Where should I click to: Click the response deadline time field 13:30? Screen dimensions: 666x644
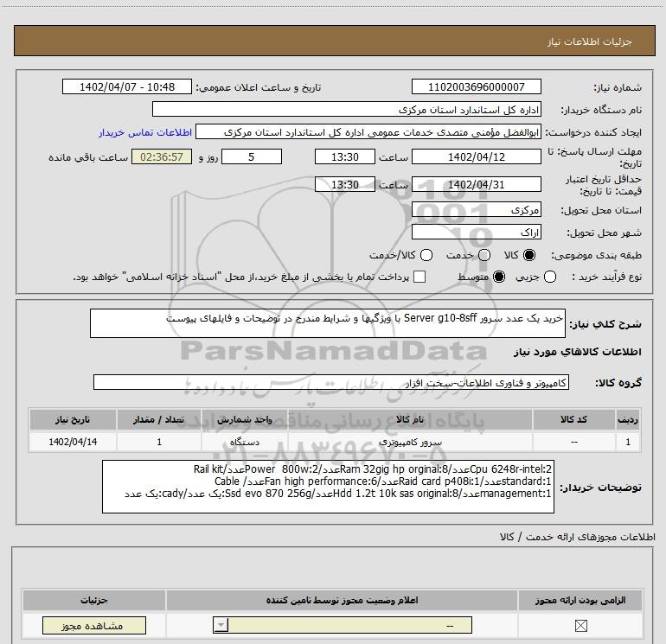[345, 156]
